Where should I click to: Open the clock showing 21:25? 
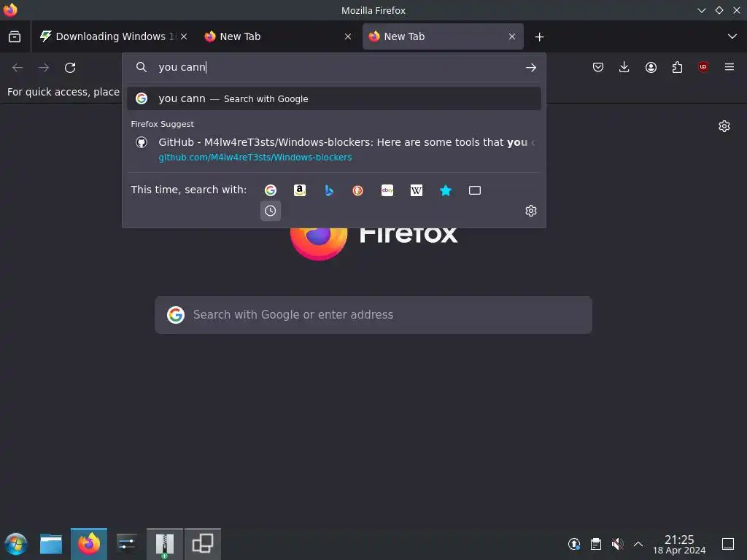679,544
